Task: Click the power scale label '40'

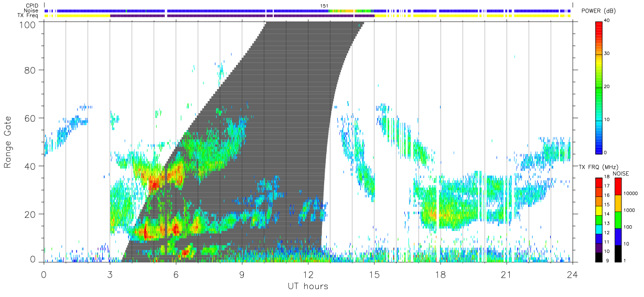Action: click(x=607, y=21)
